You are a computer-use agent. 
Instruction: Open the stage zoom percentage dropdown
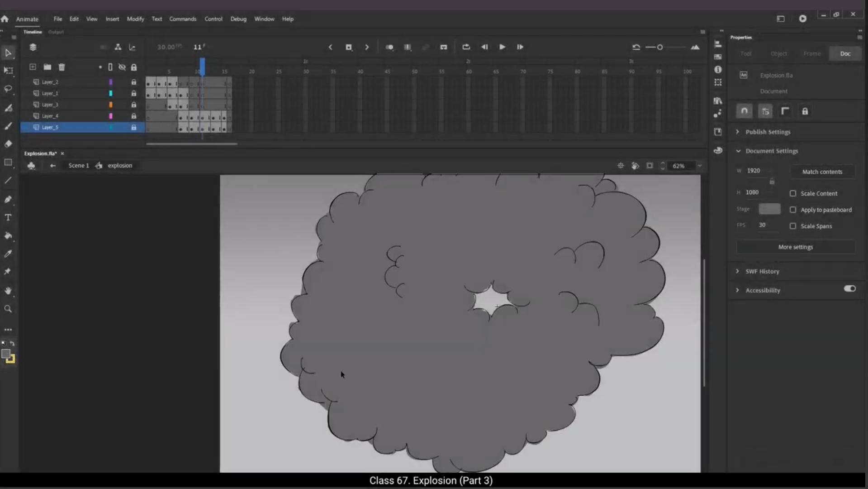[x=700, y=166]
